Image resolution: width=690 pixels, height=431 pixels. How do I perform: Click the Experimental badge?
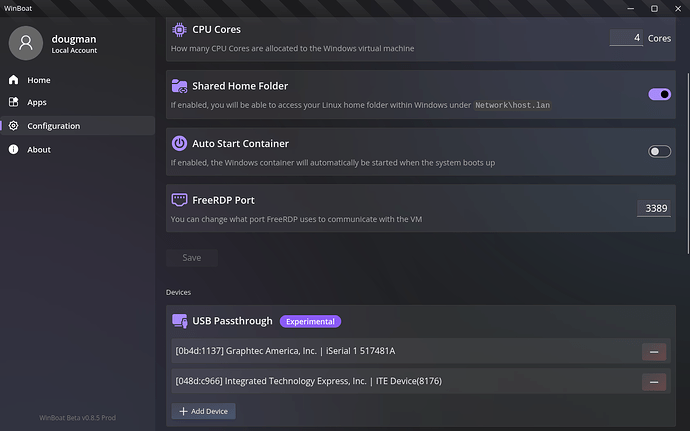tap(310, 322)
